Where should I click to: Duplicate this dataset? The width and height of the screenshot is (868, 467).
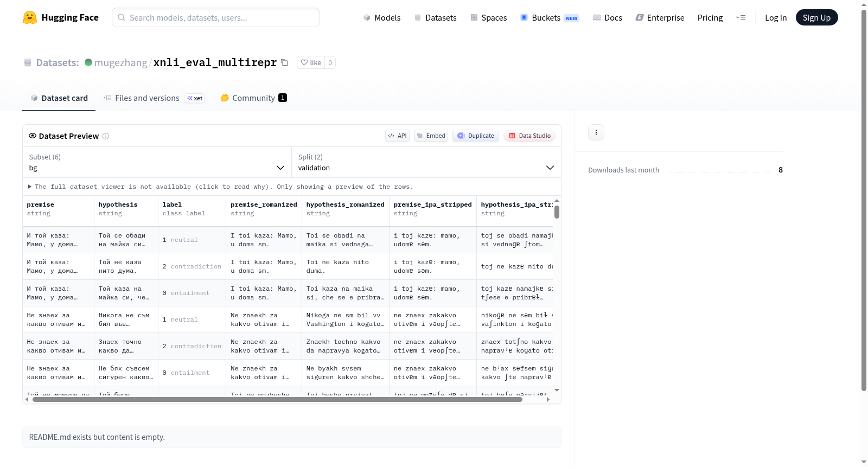coord(476,136)
